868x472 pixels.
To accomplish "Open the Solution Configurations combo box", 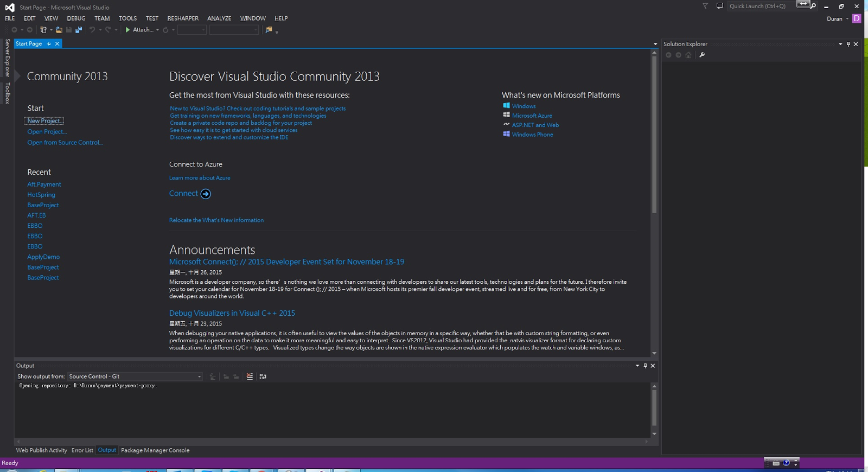I will tap(192, 30).
